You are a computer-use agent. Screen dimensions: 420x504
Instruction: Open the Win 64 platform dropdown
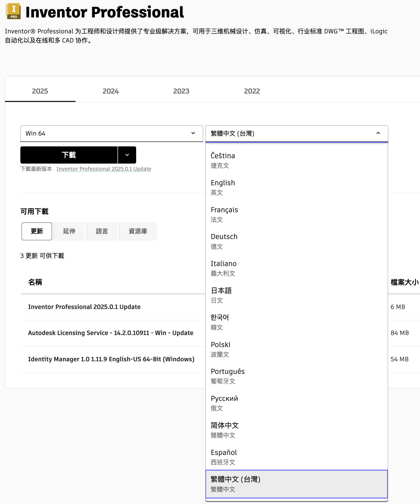click(111, 133)
